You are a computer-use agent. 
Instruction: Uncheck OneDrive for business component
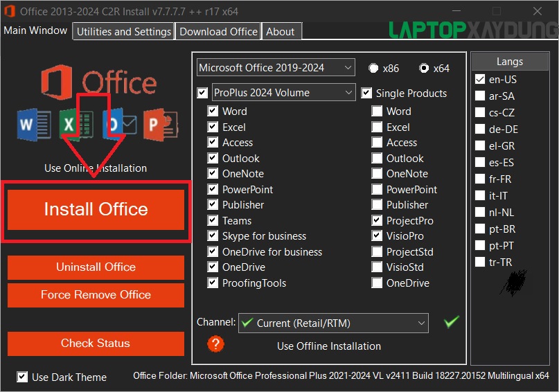pos(213,251)
